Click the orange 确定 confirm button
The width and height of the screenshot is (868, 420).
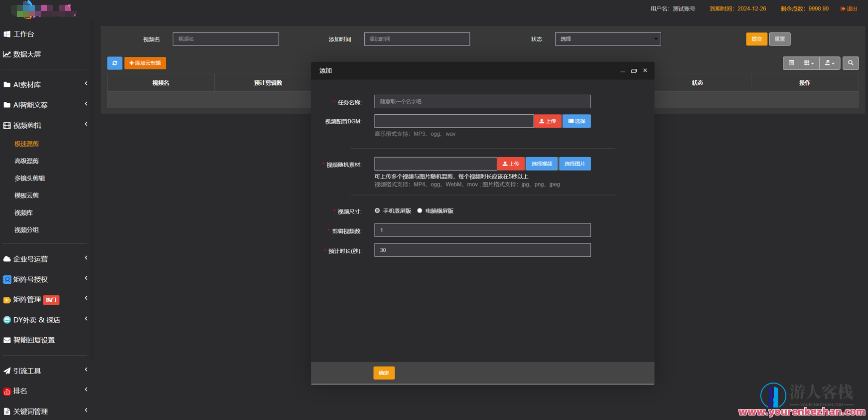(384, 373)
